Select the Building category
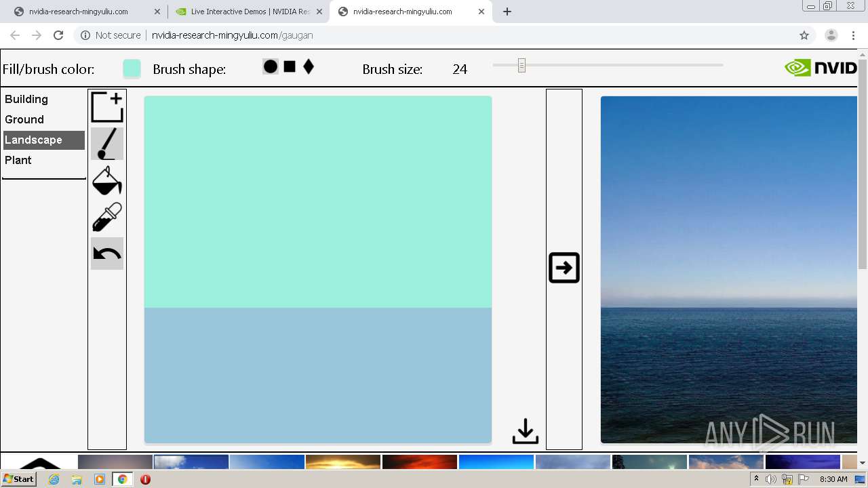Image resolution: width=868 pixels, height=488 pixels. pyautogui.click(x=44, y=99)
